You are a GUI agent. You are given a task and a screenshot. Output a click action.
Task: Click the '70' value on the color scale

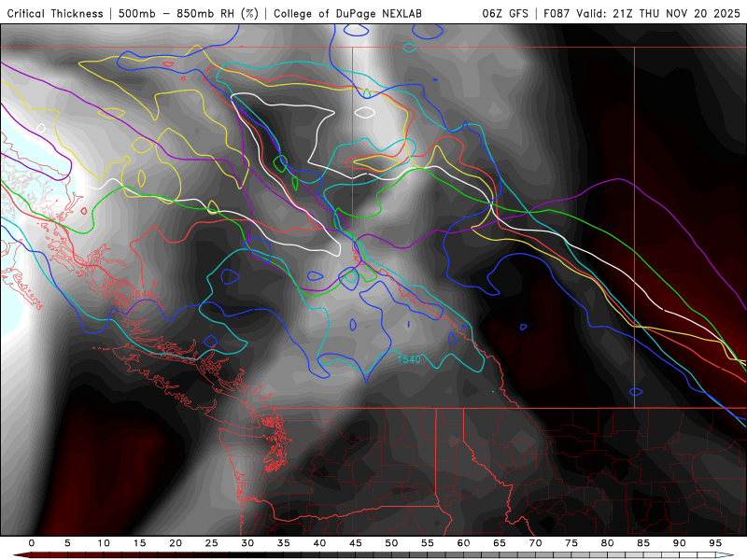[535, 543]
